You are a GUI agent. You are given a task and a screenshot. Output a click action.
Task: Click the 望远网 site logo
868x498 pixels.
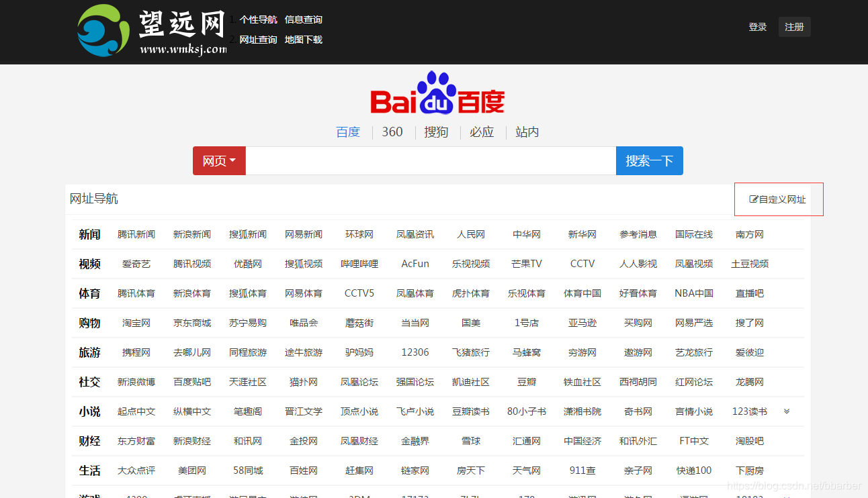[152, 31]
